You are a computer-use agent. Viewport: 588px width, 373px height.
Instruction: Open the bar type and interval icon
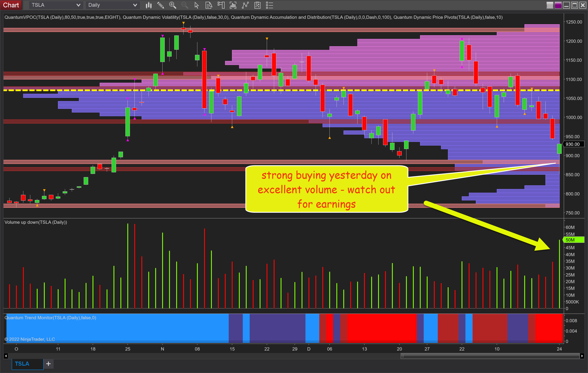(x=149, y=5)
